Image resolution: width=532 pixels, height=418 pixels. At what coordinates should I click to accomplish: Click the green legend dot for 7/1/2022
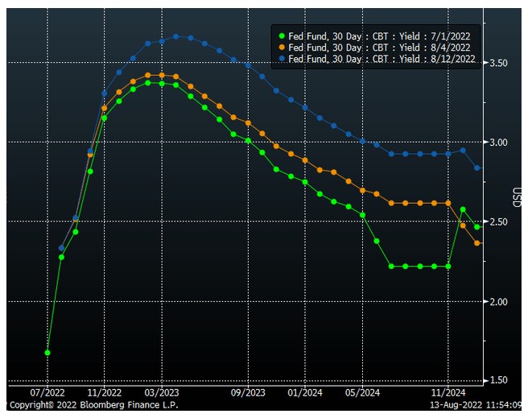281,36
